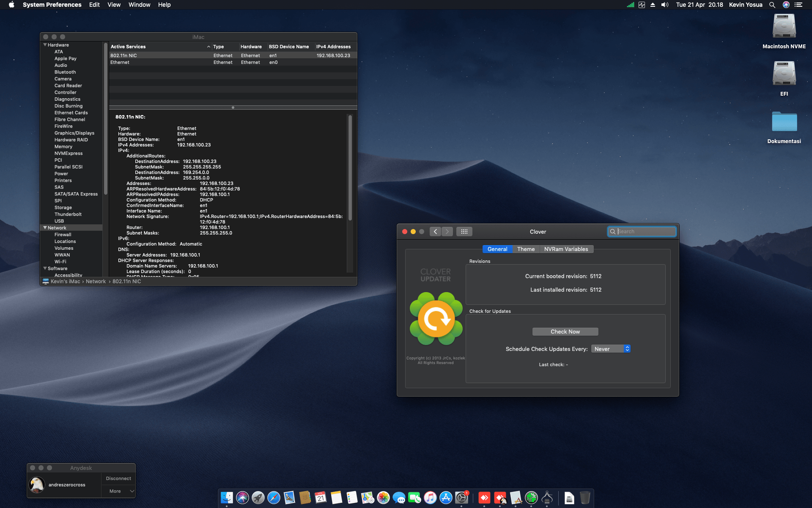
Task: Select Wi-Fi in the Network sidebar
Action: click(x=60, y=262)
